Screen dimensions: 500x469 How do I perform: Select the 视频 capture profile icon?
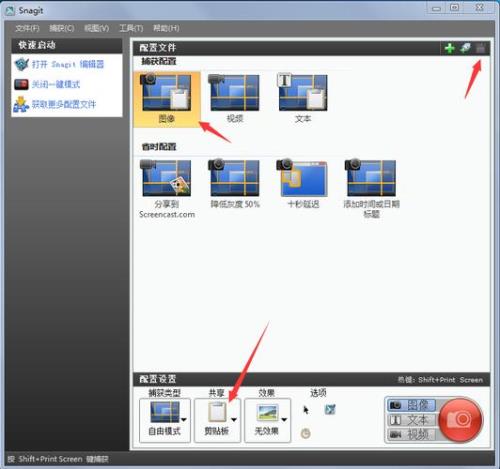pyautogui.click(x=235, y=93)
